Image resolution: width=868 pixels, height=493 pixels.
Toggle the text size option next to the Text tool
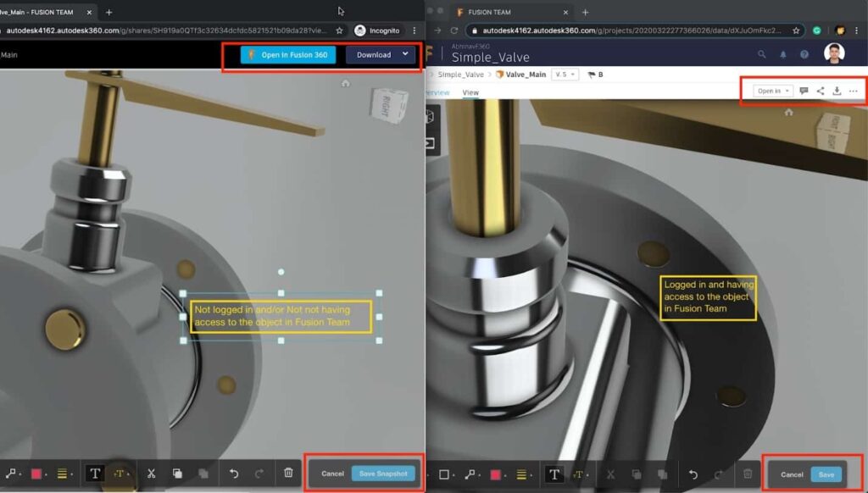119,472
